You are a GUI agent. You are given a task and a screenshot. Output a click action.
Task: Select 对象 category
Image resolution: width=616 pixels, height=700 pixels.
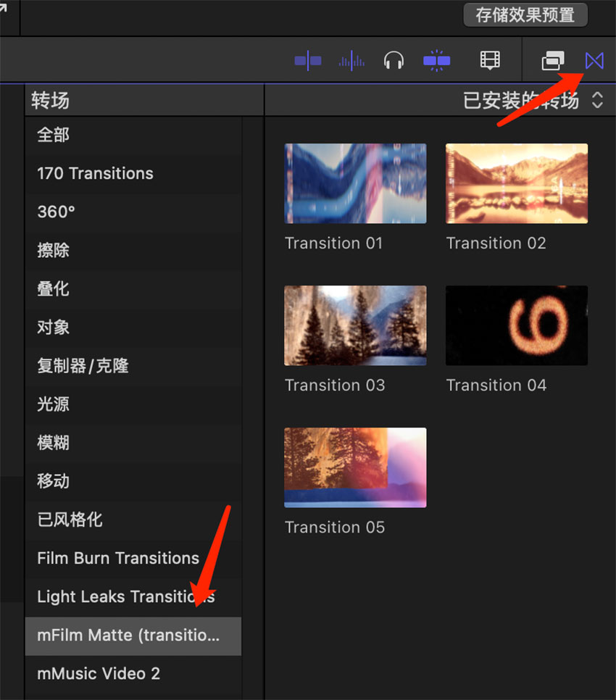(x=133, y=327)
